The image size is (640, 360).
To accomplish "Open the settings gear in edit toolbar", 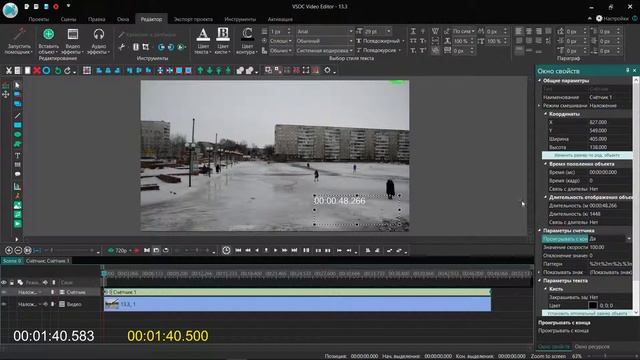I will click(x=327, y=70).
